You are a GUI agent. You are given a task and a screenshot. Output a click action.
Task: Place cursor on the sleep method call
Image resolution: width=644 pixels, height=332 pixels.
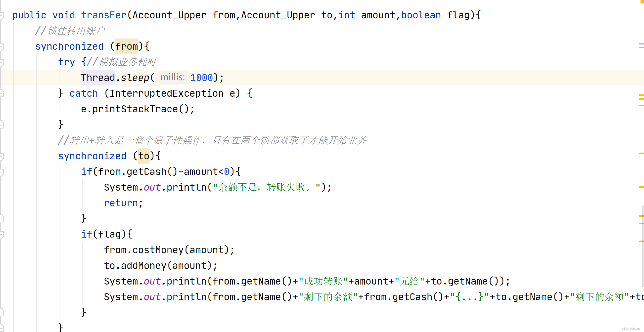pos(135,78)
